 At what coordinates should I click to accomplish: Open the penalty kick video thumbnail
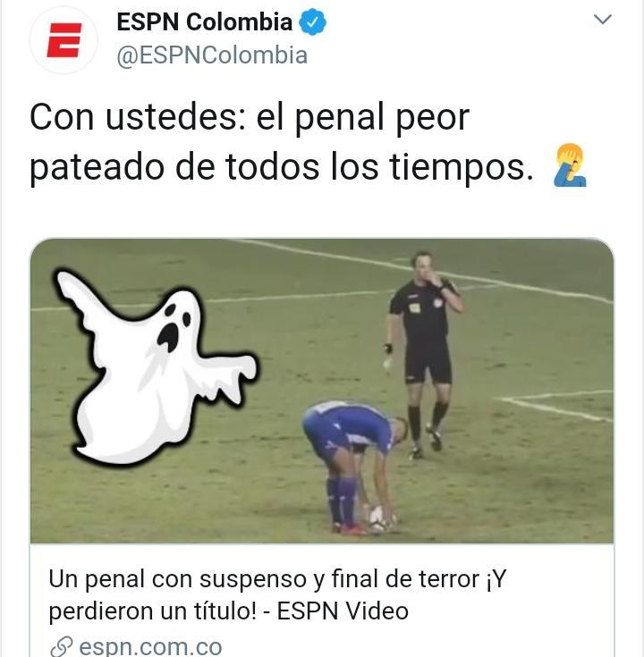[x=322, y=391]
